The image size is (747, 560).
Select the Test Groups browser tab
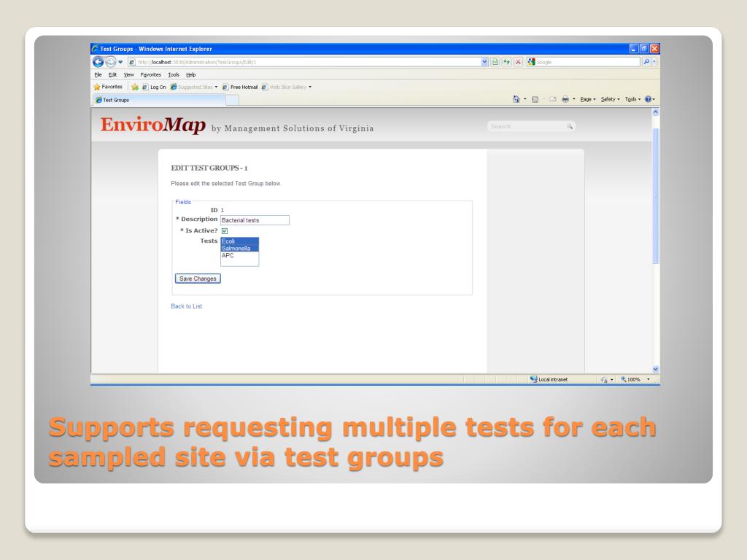pos(158,100)
